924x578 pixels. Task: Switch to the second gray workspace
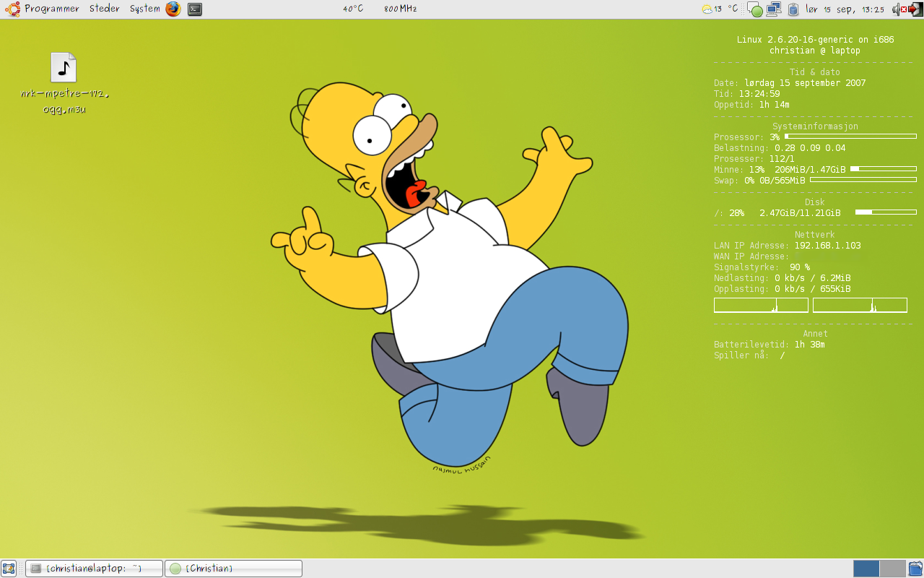click(x=892, y=569)
